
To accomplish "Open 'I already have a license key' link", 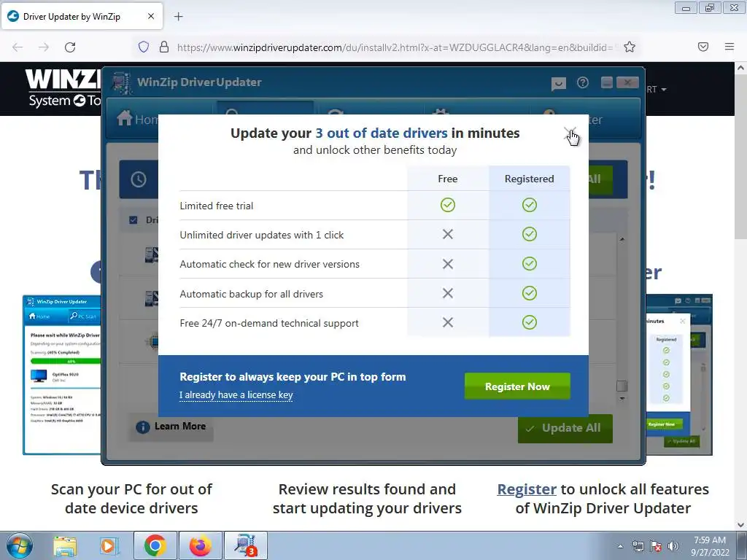I will [236, 394].
